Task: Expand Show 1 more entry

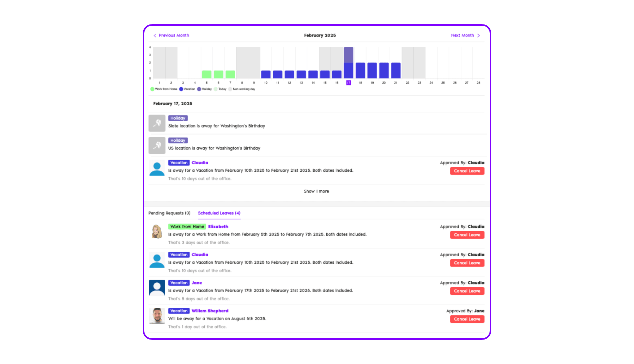Action: click(317, 191)
